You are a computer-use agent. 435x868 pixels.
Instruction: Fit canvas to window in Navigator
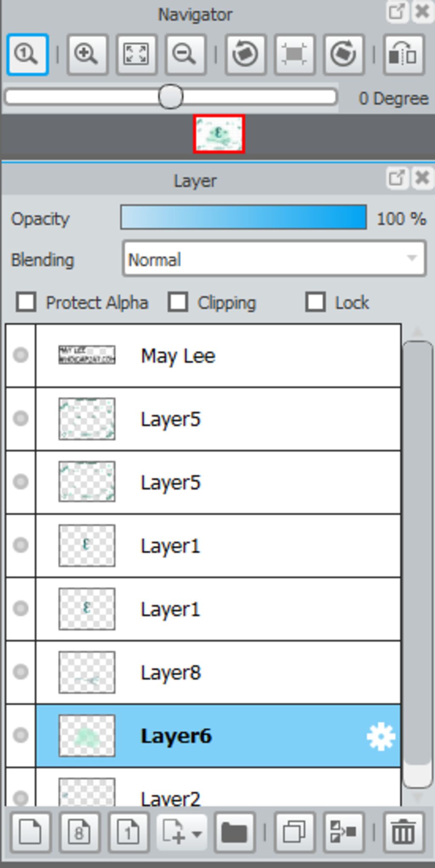136,55
